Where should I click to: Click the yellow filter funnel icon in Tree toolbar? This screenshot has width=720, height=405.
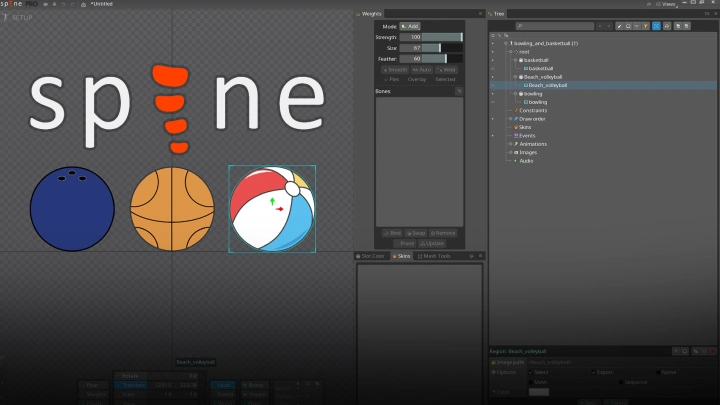pos(645,26)
